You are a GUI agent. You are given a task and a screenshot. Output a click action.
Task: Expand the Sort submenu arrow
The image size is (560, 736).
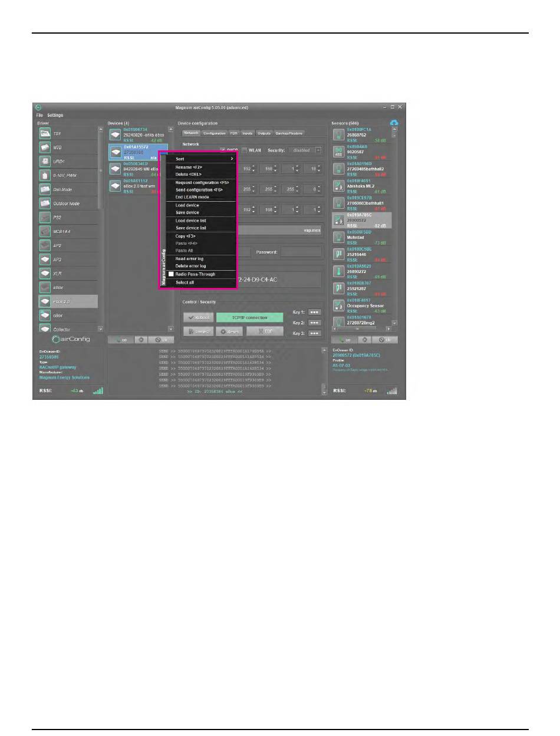click(x=232, y=159)
